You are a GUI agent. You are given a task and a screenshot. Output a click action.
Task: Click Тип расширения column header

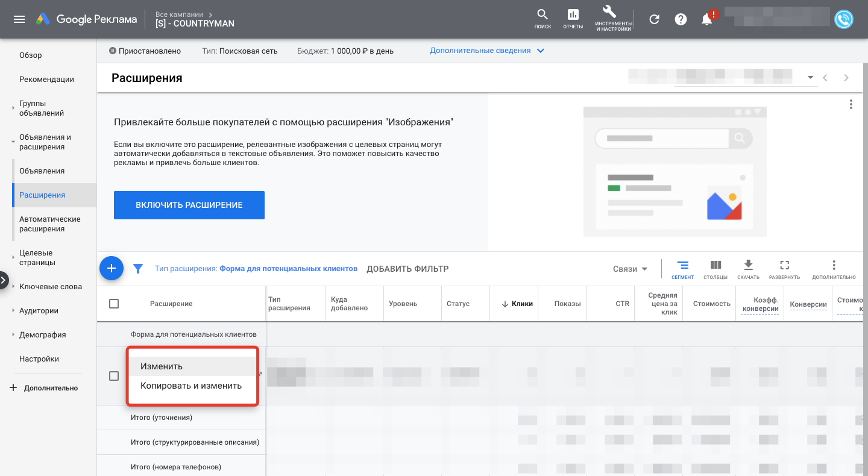289,304
